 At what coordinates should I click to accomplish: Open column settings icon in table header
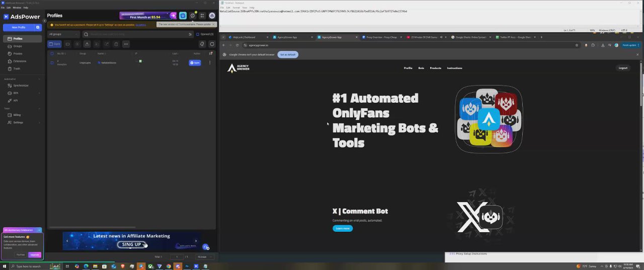210,53
